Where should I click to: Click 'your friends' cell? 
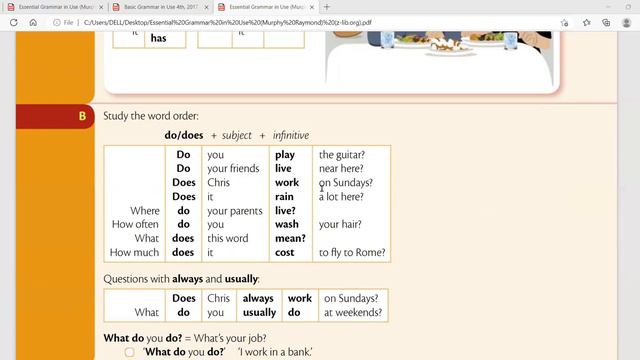(x=233, y=168)
